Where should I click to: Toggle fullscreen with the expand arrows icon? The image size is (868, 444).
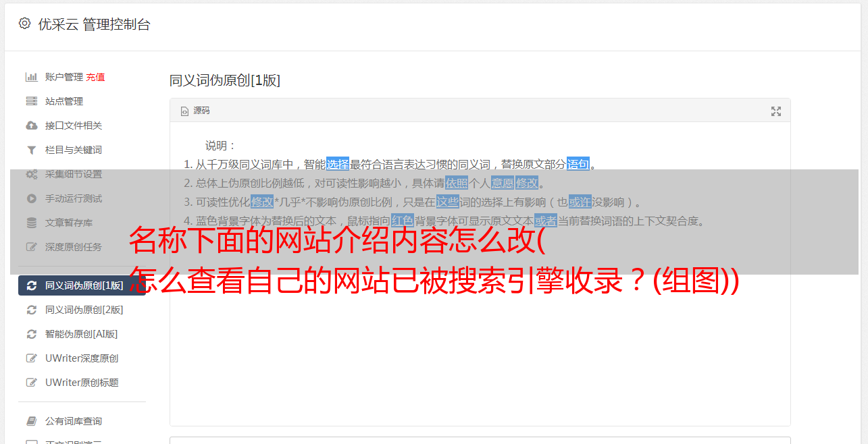(x=776, y=111)
